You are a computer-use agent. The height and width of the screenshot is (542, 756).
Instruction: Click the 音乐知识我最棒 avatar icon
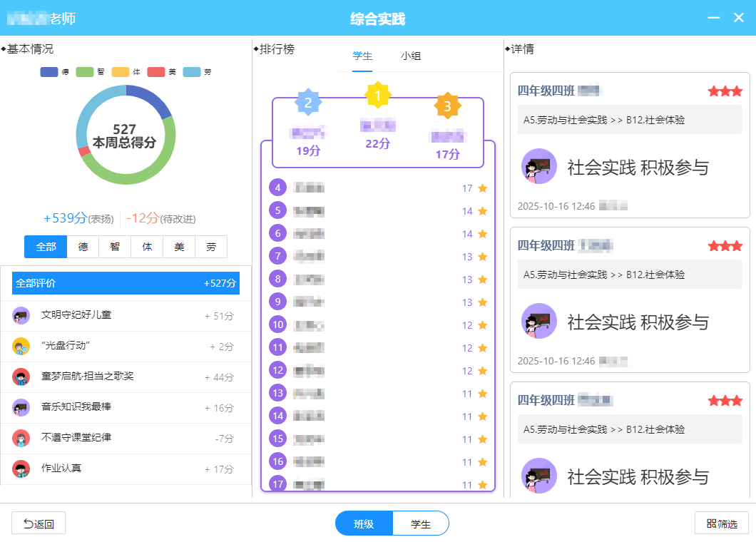(x=21, y=408)
